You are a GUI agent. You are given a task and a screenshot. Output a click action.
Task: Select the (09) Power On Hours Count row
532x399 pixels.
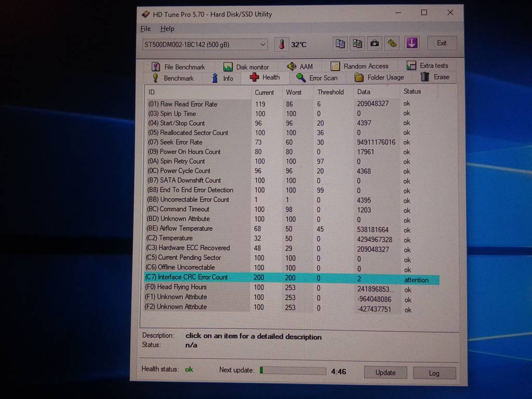coord(292,152)
